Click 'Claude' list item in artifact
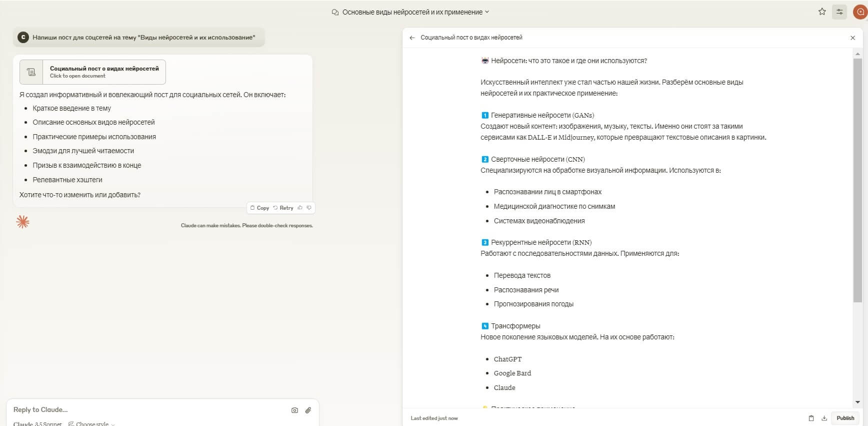This screenshot has width=868, height=426. tap(504, 387)
